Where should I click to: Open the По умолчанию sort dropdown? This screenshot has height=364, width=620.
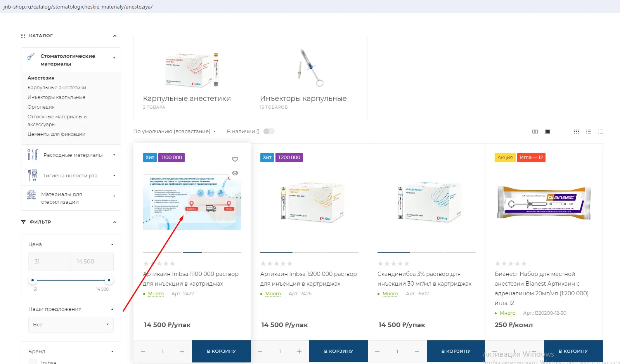(x=174, y=132)
